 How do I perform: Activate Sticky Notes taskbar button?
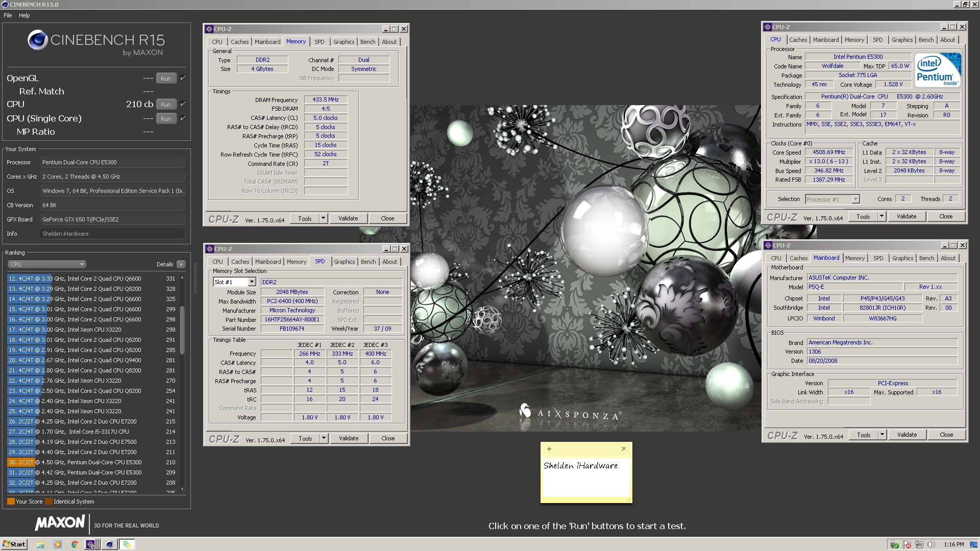click(127, 544)
